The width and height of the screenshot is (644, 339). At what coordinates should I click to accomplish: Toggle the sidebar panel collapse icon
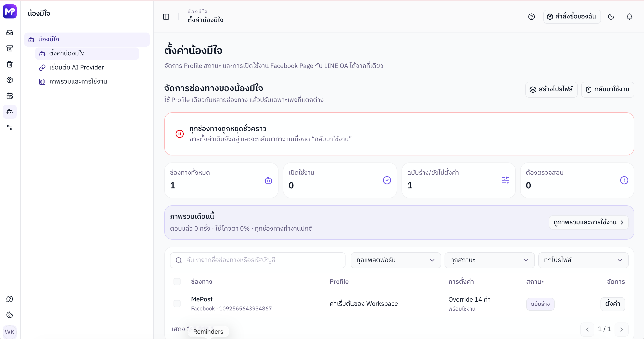pos(166,17)
